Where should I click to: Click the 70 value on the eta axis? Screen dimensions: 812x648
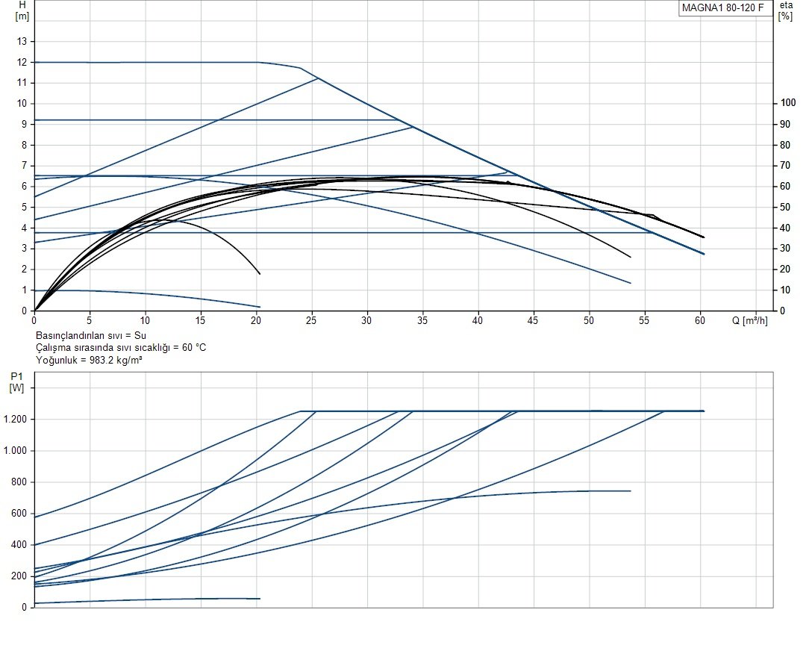786,166
